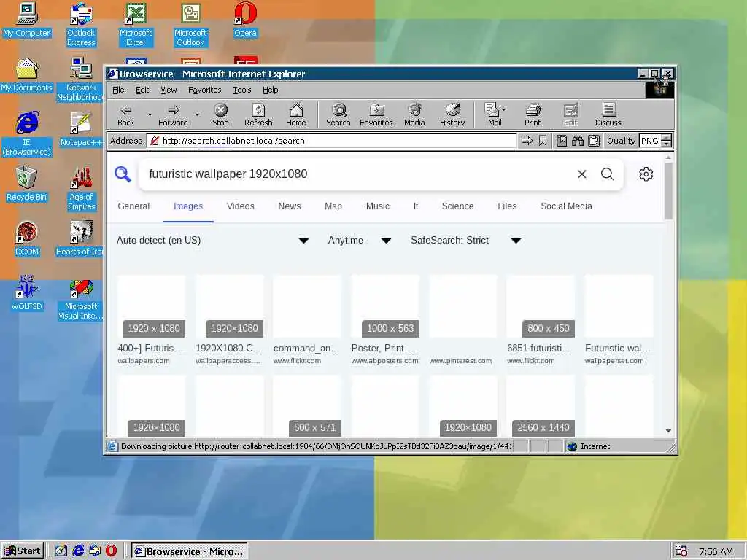Show browsing History from toolbar
Screen dimensions: 747x560
tap(452, 115)
